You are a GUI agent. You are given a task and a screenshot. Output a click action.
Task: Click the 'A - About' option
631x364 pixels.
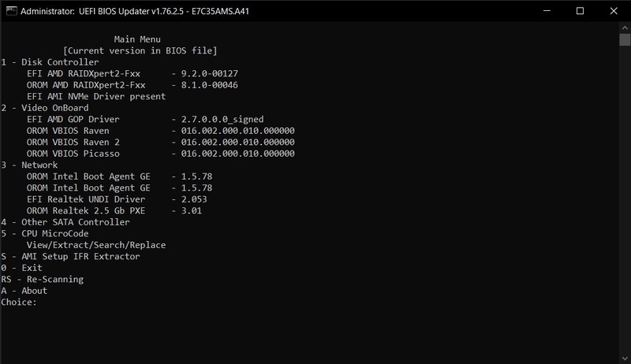point(24,291)
